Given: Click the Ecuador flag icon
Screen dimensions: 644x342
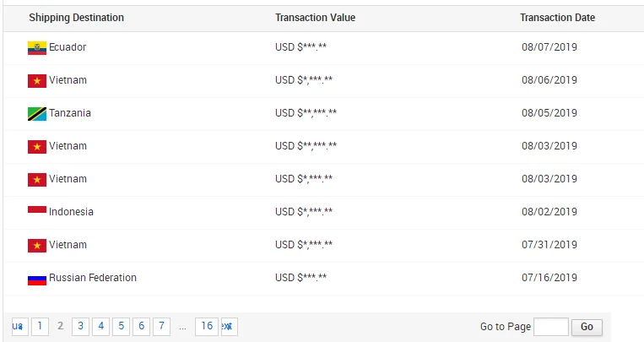Looking at the screenshot, I should pyautogui.click(x=36, y=48).
